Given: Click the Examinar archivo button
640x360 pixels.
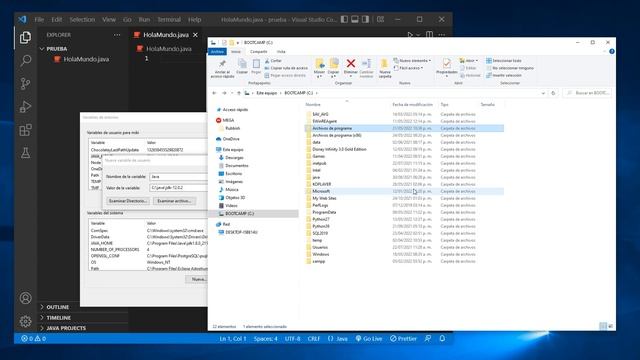Looking at the screenshot, I should (174, 201).
